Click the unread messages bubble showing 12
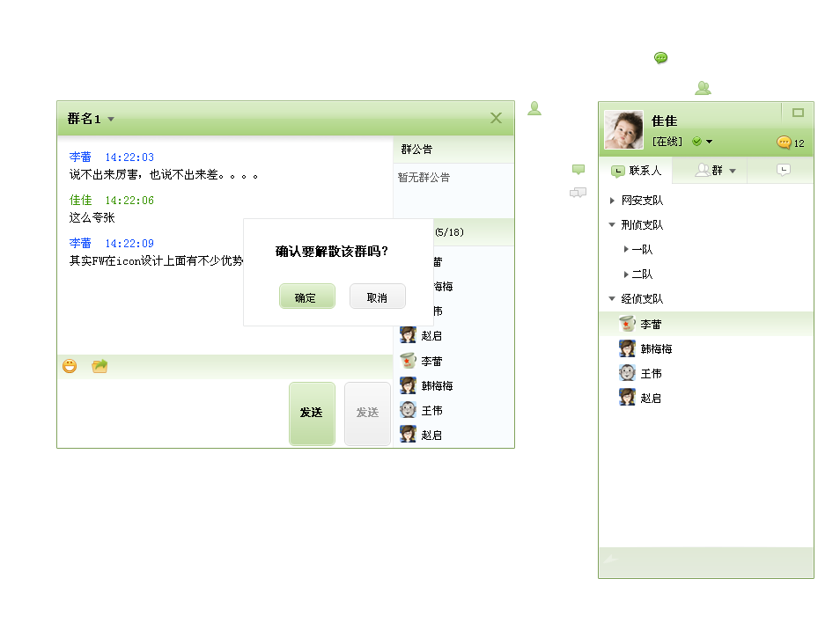 point(791,143)
